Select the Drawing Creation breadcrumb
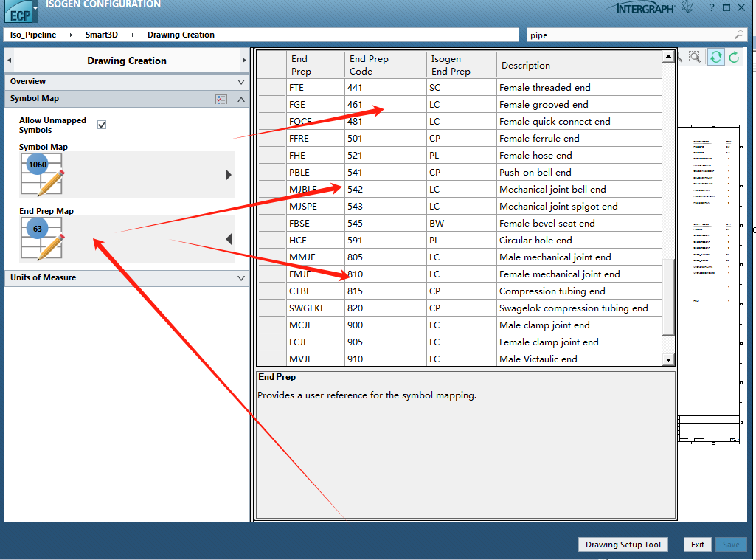The image size is (756, 560). click(x=181, y=35)
